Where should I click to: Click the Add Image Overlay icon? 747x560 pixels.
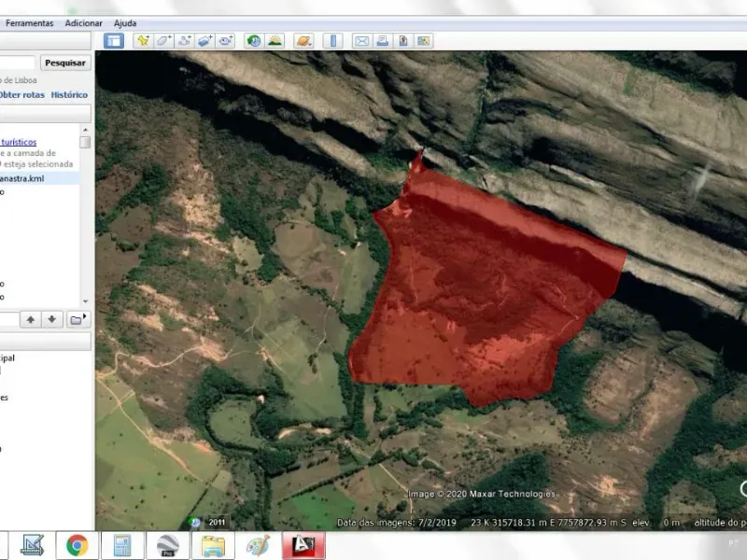pyautogui.click(x=205, y=41)
